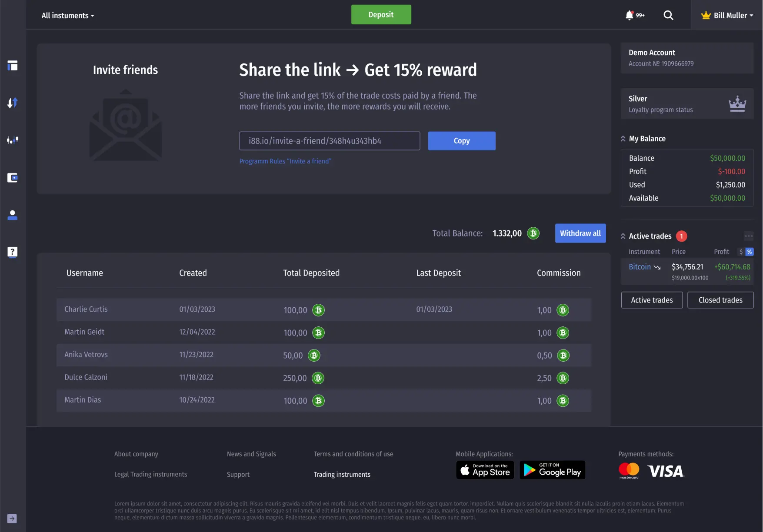Image resolution: width=763 pixels, height=532 pixels.
Task: Select the deposit/withdraw arrows icon in sidebar
Action: click(x=12, y=103)
